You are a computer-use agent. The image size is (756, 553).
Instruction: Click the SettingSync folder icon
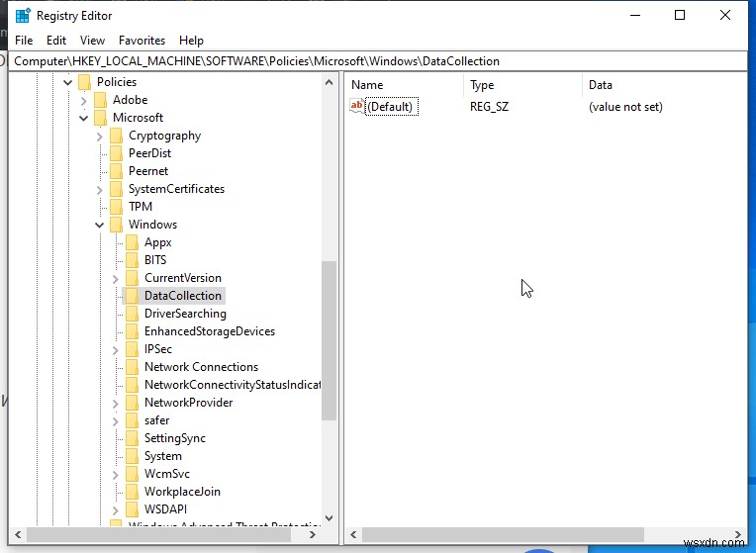point(133,438)
